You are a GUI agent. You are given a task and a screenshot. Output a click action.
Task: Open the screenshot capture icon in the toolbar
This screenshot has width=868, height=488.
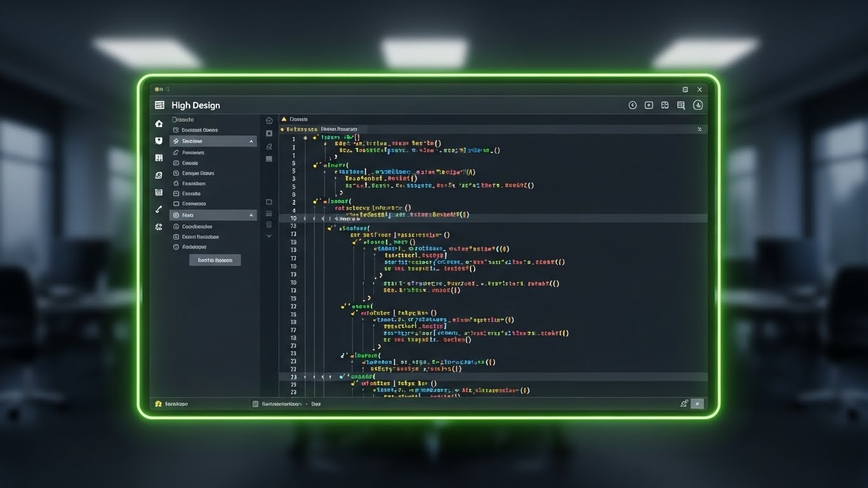(649, 105)
